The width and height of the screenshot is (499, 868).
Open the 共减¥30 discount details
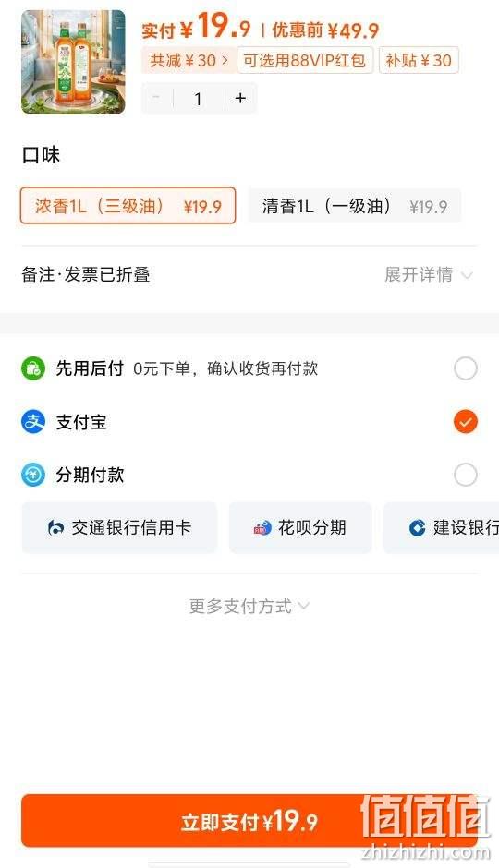(x=189, y=60)
